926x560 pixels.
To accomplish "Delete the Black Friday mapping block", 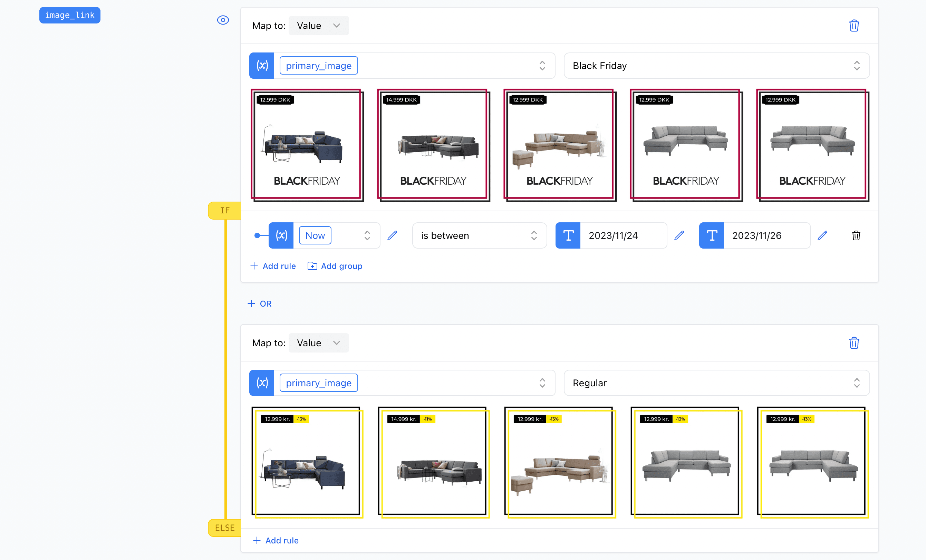I will click(854, 26).
